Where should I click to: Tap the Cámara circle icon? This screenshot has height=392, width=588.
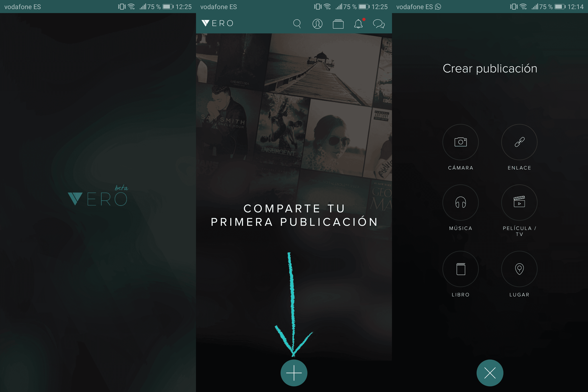(x=460, y=142)
